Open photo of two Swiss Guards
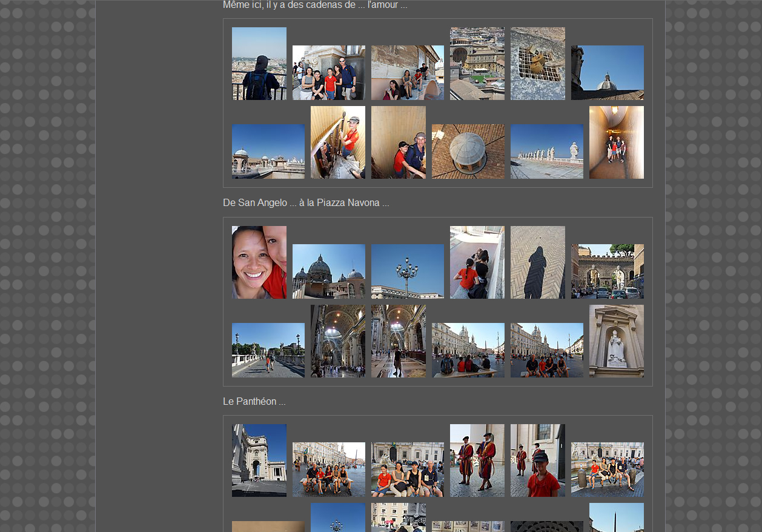Screen dimensions: 762x532 pyautogui.click(x=477, y=461)
